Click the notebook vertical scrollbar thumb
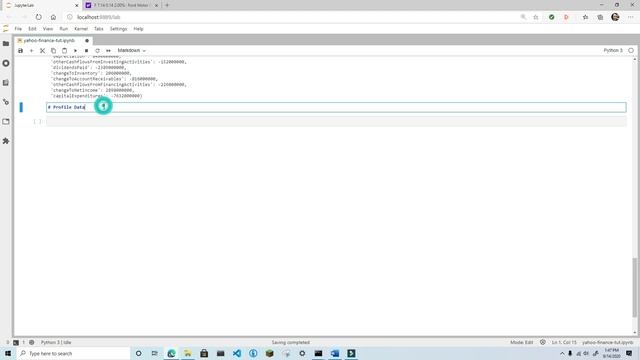 click(635, 287)
